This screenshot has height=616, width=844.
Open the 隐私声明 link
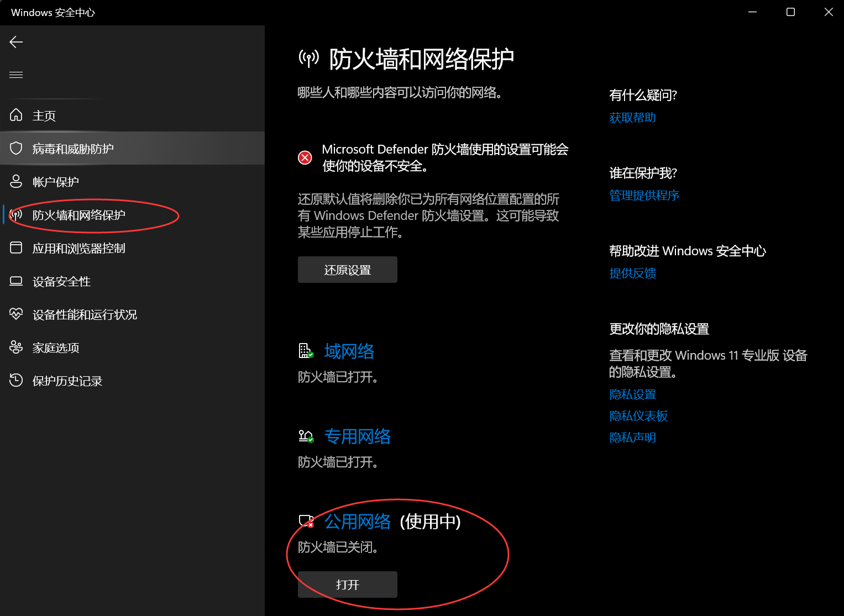tap(632, 438)
